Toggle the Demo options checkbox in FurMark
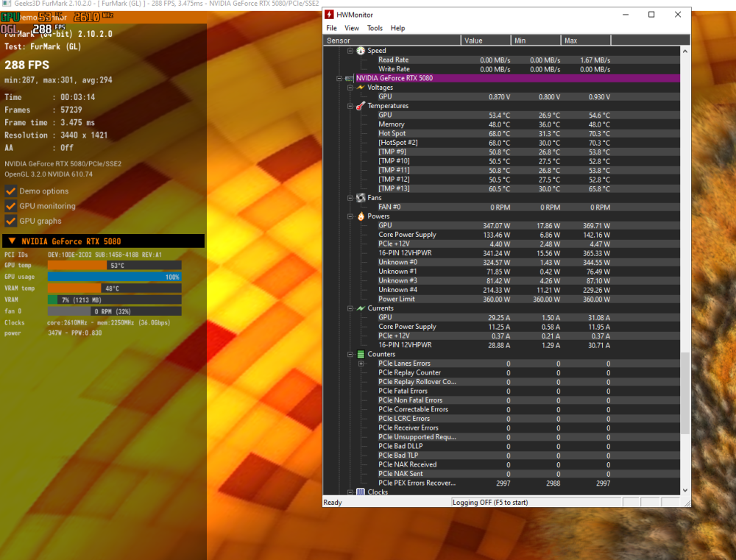Screen dimensions: 736x560 point(10,191)
